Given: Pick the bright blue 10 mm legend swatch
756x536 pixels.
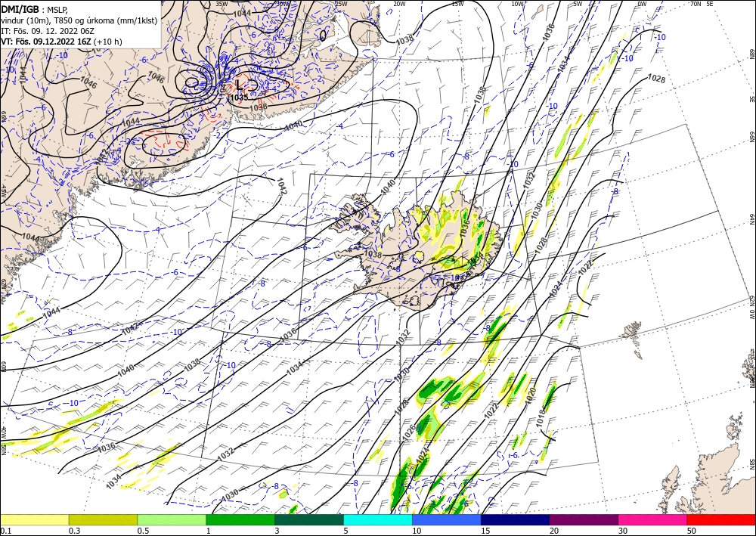Looking at the screenshot, I should (447, 519).
